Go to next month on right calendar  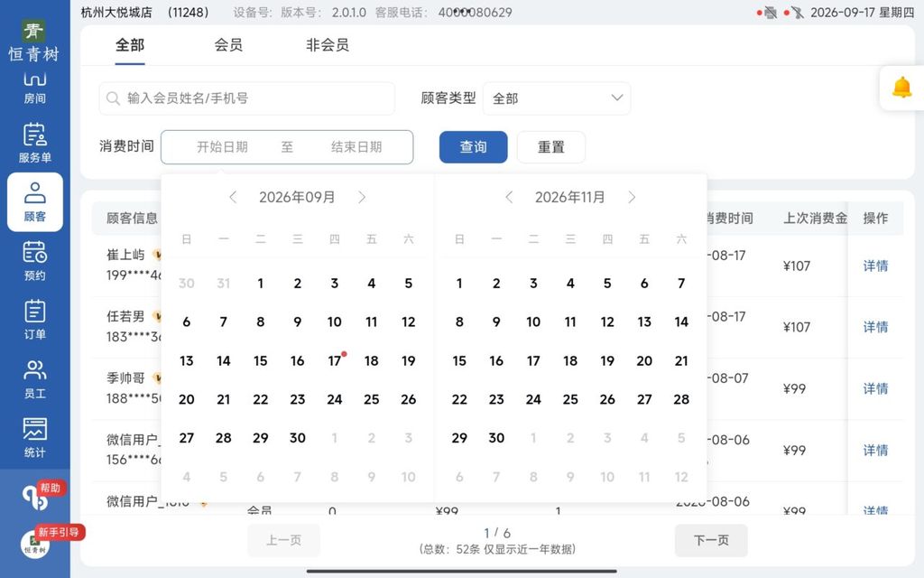[x=632, y=197]
